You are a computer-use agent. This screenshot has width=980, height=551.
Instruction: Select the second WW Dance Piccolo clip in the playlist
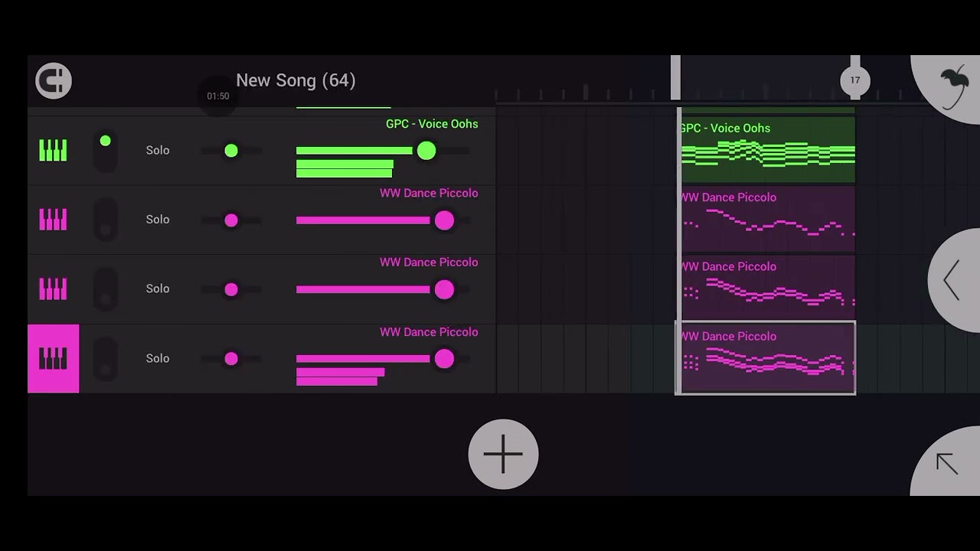pos(767,288)
